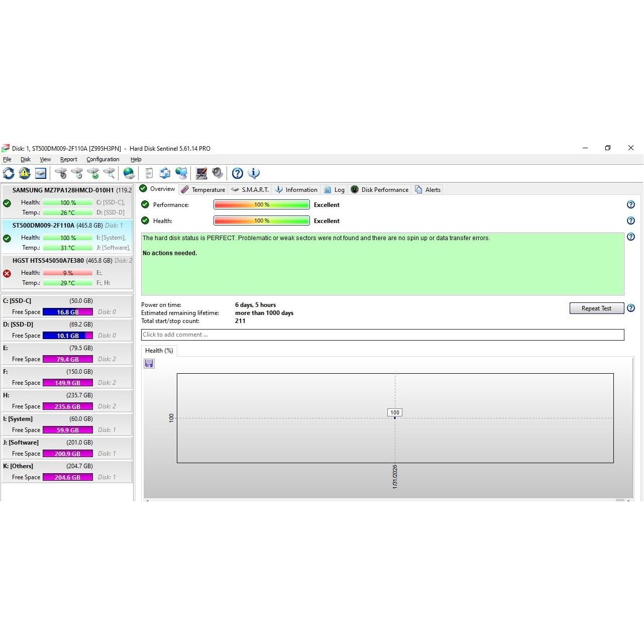Click the globe network toolbar icon
The image size is (644, 644).
pyautogui.click(x=129, y=173)
